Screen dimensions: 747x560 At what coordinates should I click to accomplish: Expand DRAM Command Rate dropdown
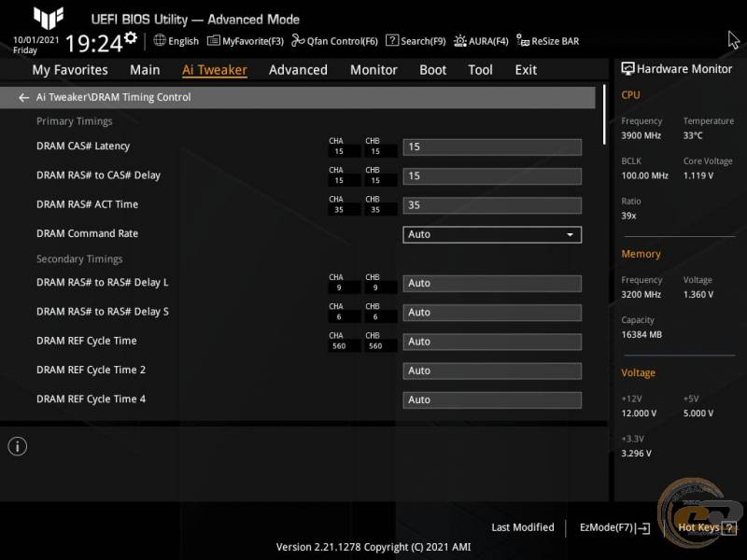click(x=492, y=235)
